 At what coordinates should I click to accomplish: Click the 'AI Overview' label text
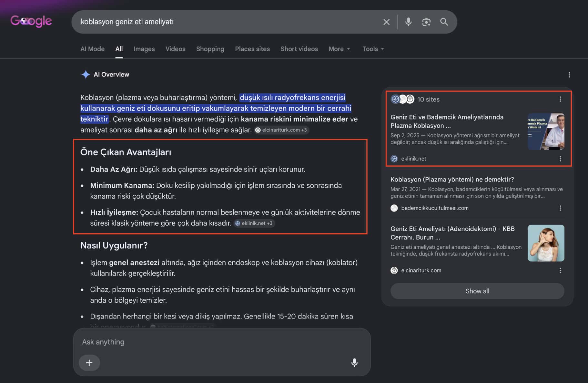tap(111, 75)
